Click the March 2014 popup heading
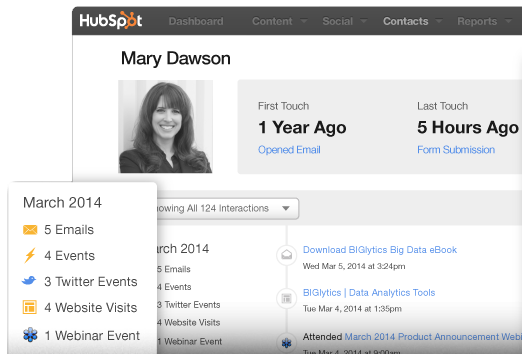The height and width of the screenshot is (361, 528). pos(62,203)
